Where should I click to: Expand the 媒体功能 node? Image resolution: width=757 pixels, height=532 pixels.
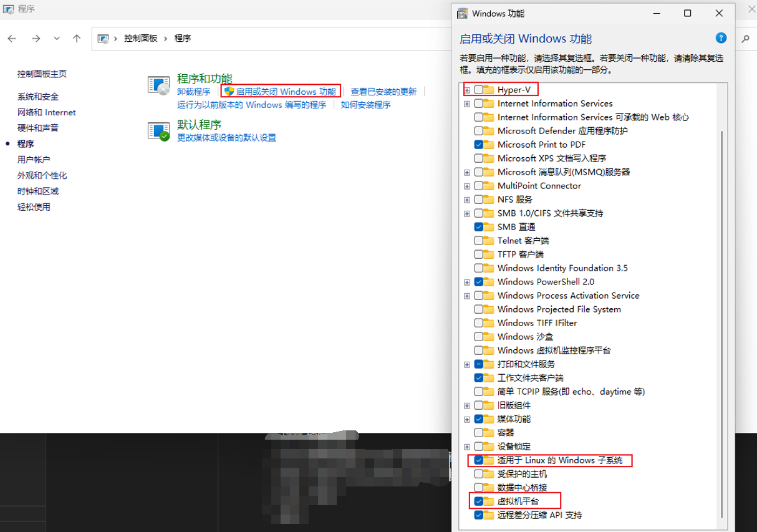coord(467,419)
